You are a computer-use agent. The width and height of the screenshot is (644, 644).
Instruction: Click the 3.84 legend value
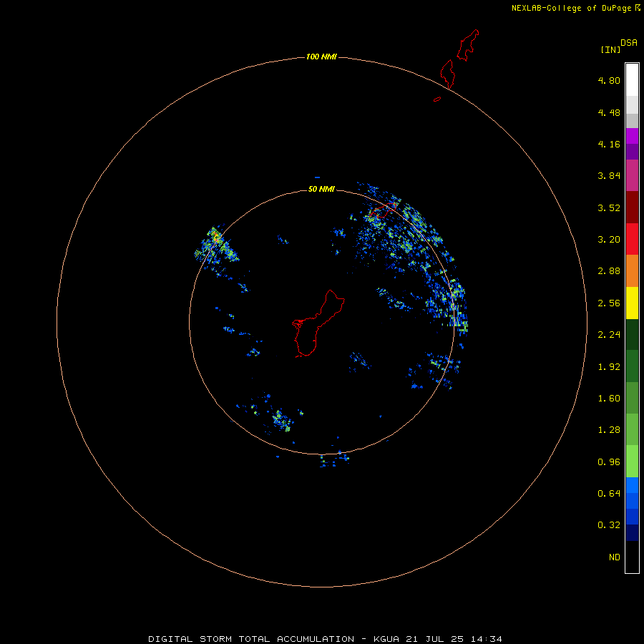[x=609, y=176]
